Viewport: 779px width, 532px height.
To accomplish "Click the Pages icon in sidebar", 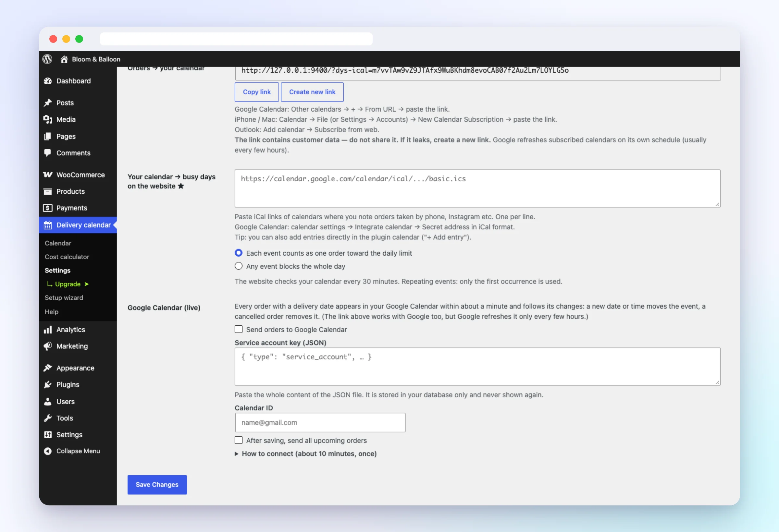I will 48,136.
